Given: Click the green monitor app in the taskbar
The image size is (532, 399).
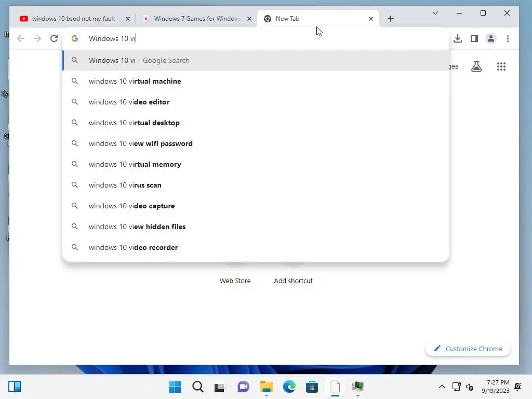Looking at the screenshot, I should point(357,387).
